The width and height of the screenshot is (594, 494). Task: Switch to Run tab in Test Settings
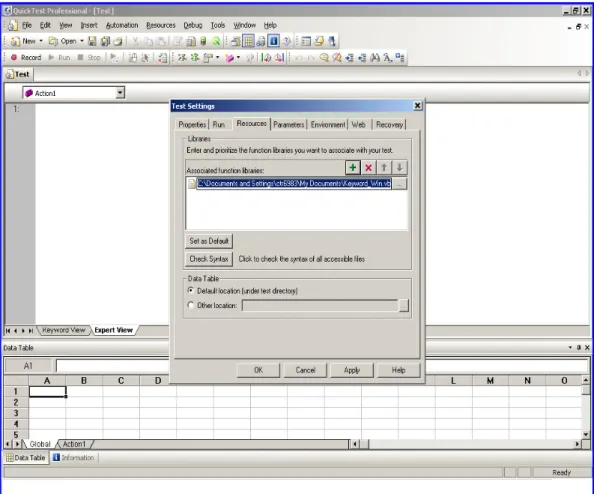[x=219, y=124]
